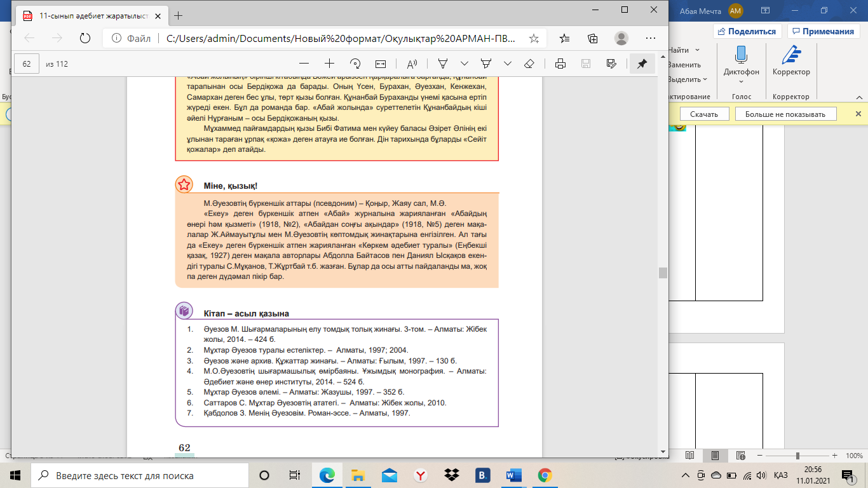Open highlighter color options dropdown arrow
This screenshot has width=868, height=488.
[507, 64]
